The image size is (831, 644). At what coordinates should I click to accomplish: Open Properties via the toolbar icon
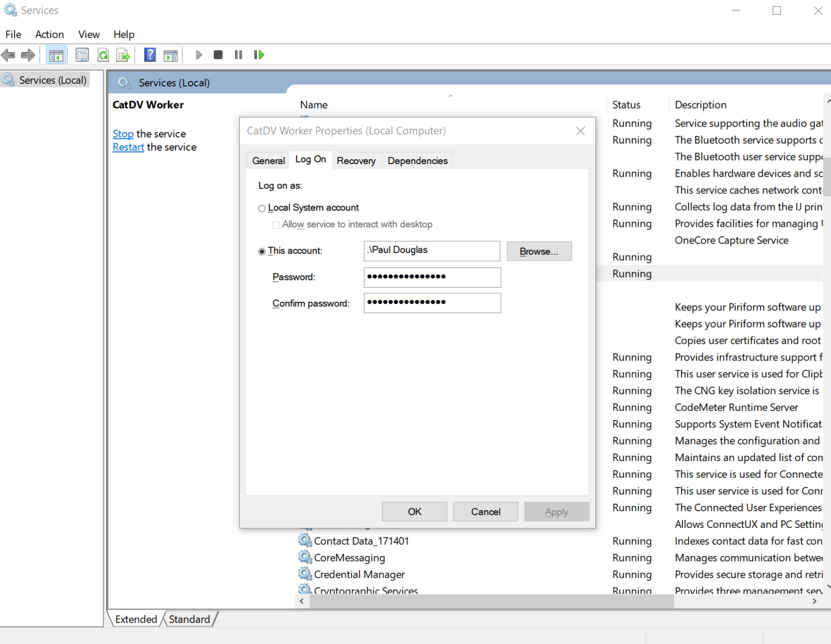click(82, 55)
